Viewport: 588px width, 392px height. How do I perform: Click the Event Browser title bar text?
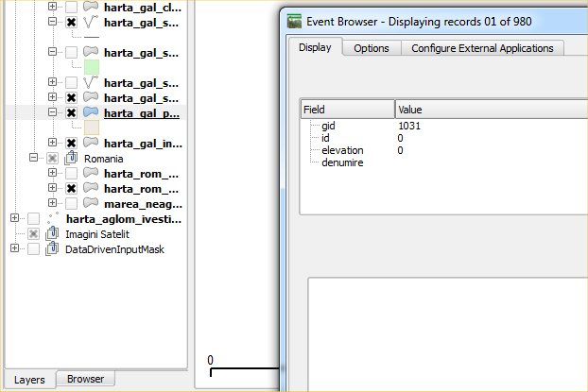[419, 22]
